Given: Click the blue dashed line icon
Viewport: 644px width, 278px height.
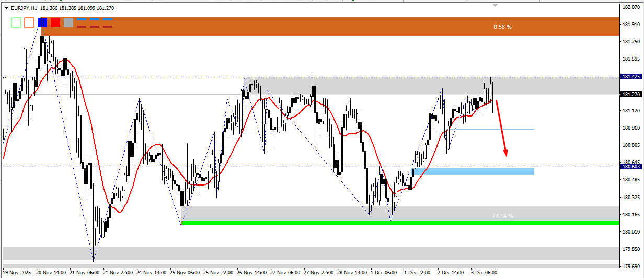Looking at the screenshot, I should [95, 19].
